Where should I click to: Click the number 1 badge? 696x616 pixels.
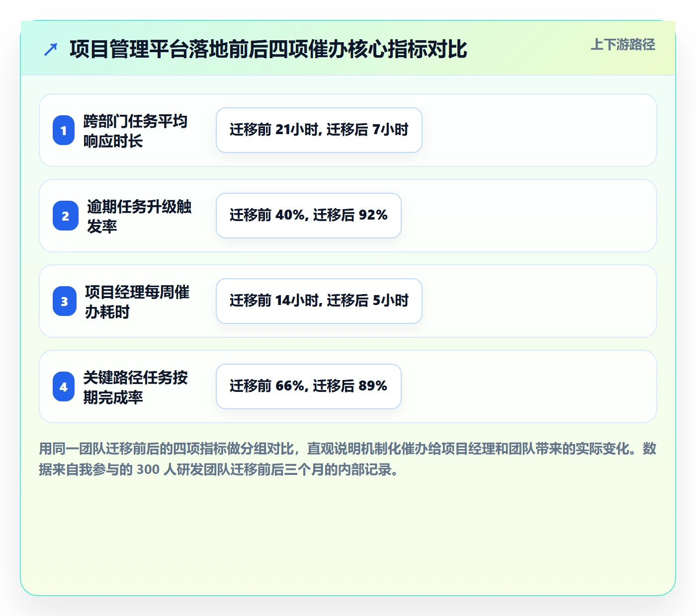(64, 131)
